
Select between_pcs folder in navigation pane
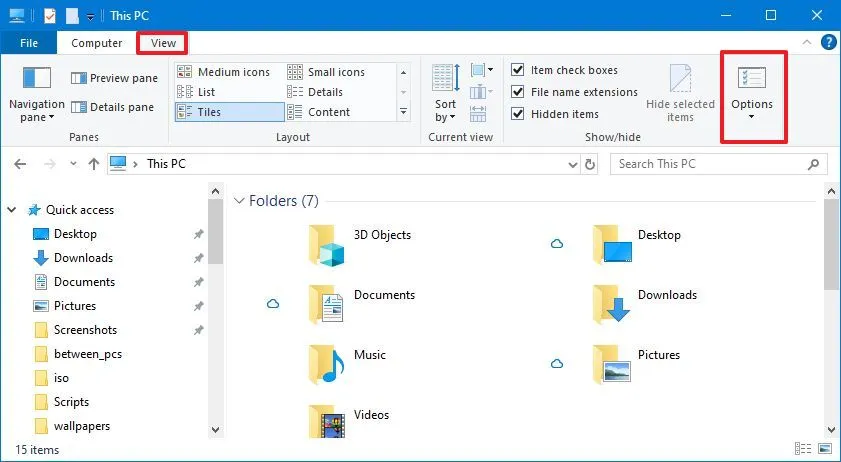tap(87, 354)
